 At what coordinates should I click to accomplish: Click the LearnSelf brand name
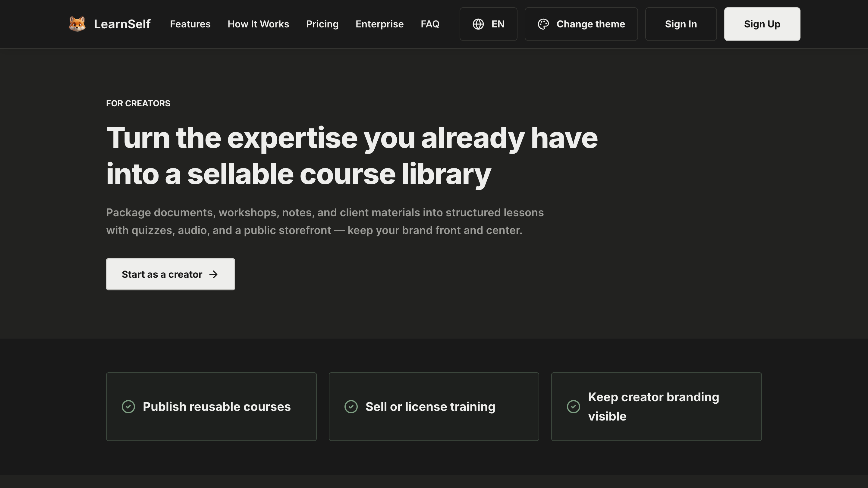pos(122,24)
